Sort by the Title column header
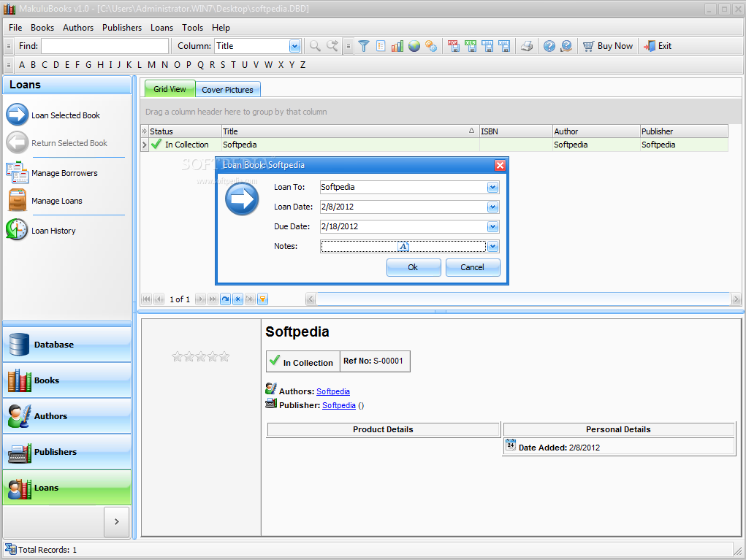Viewport: 746px width, 560px height. pos(350,131)
